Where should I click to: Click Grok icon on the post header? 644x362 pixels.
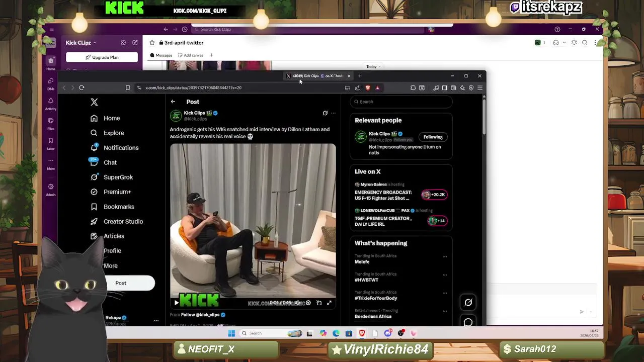[x=325, y=113]
